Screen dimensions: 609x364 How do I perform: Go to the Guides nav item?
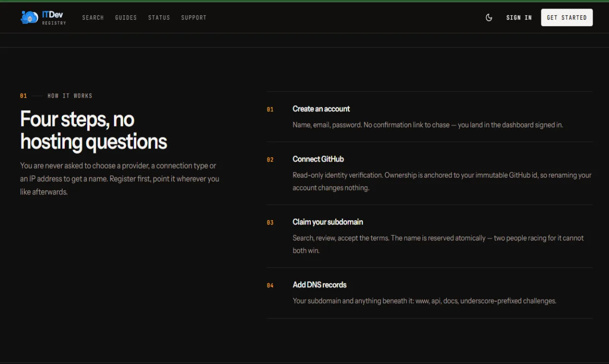point(126,18)
